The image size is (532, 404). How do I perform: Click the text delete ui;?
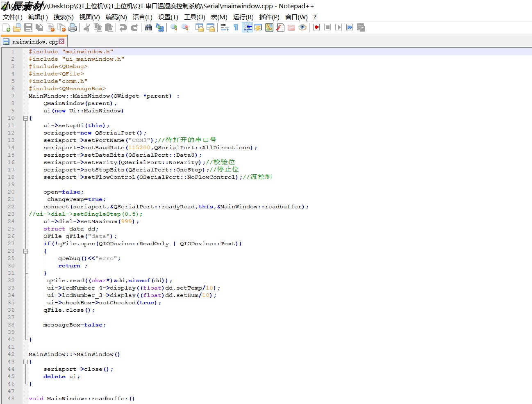click(62, 377)
